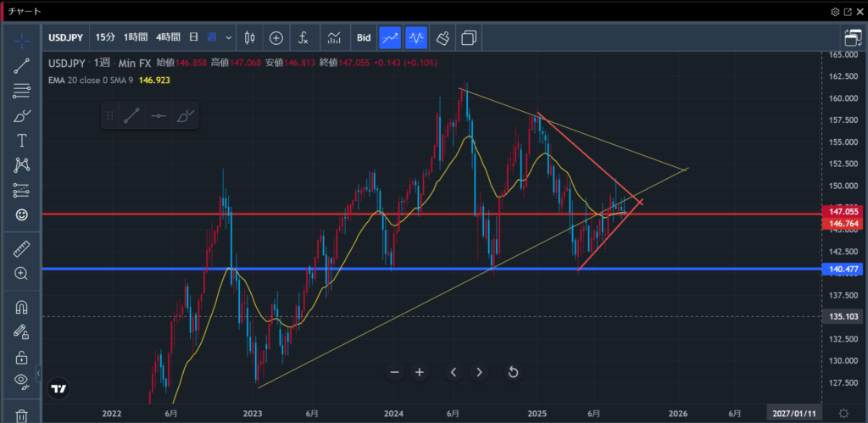The height and width of the screenshot is (423, 868).
Task: Click the USDJPY symbol search field
Action: pos(66,37)
